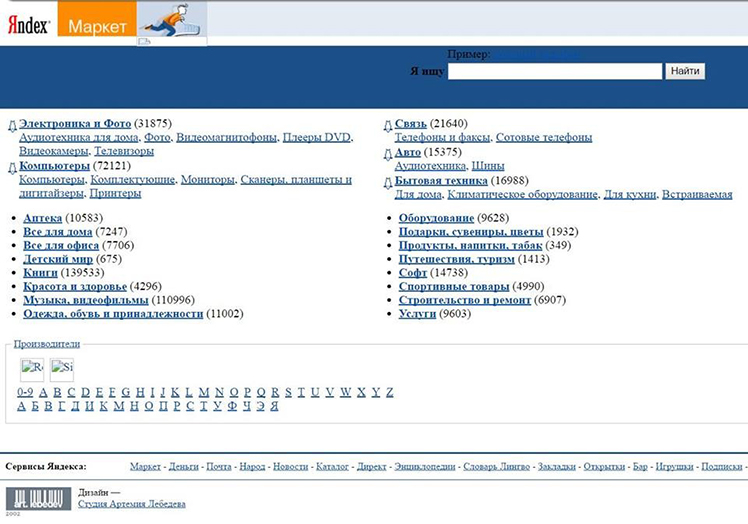
Task: Click the Производители heading link
Action: click(47, 344)
